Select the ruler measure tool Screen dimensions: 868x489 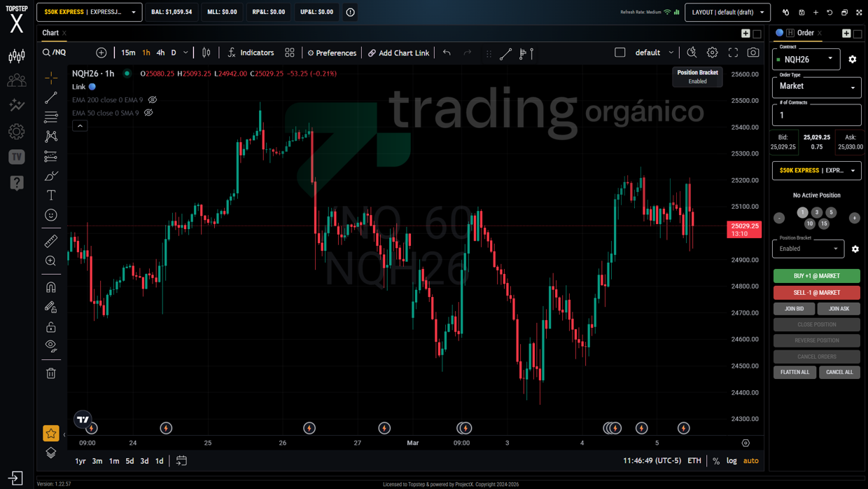pyautogui.click(x=51, y=242)
